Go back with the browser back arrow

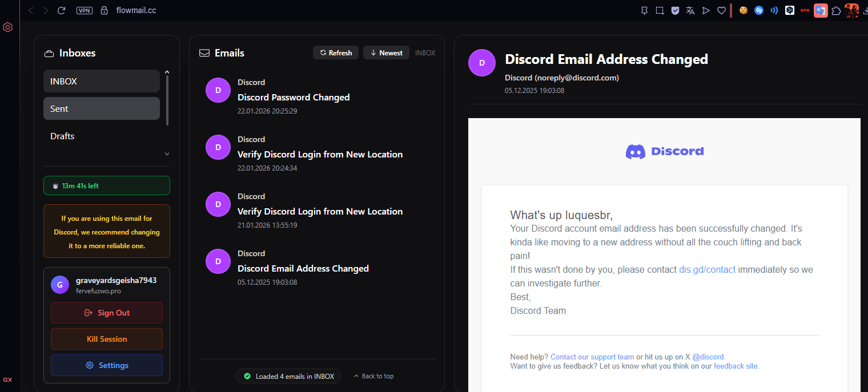click(31, 10)
